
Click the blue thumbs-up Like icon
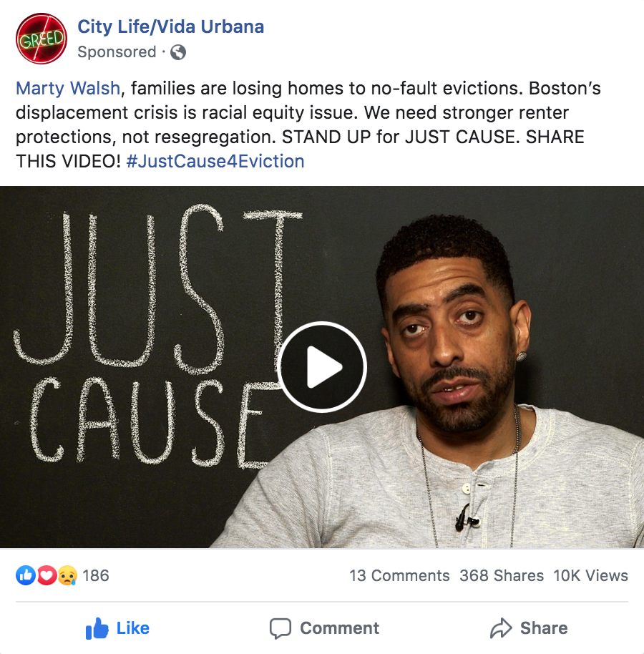pos(97,628)
